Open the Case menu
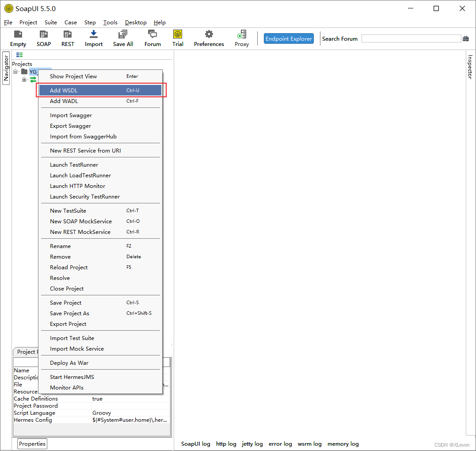The height and width of the screenshot is (451, 476). pos(70,23)
